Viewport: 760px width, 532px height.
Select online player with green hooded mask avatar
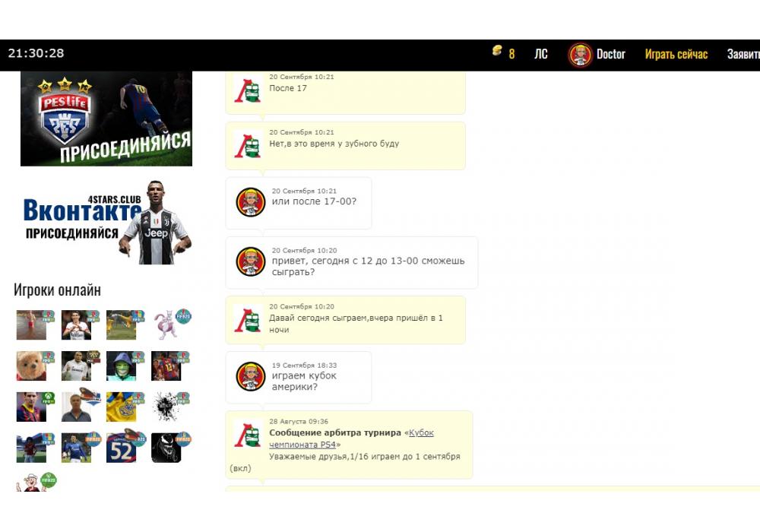pos(121,366)
